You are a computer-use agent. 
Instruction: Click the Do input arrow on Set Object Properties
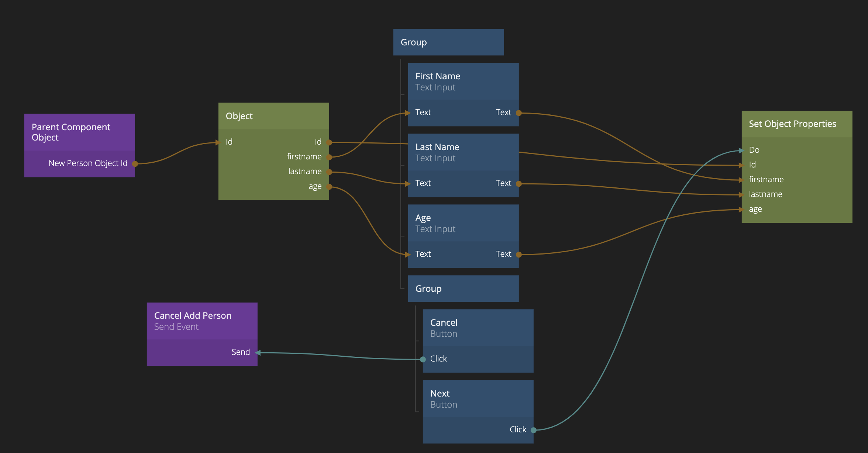click(741, 150)
